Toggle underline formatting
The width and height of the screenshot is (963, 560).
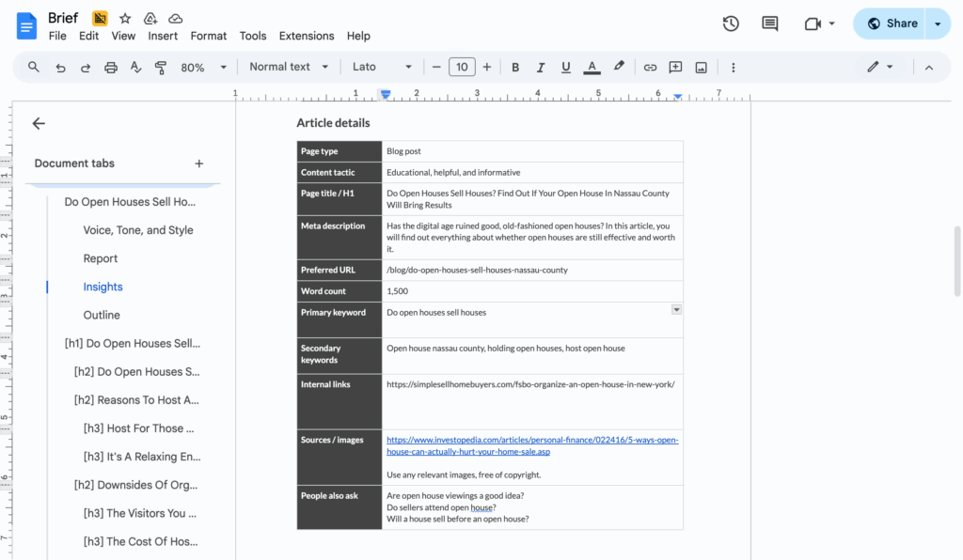(x=565, y=67)
